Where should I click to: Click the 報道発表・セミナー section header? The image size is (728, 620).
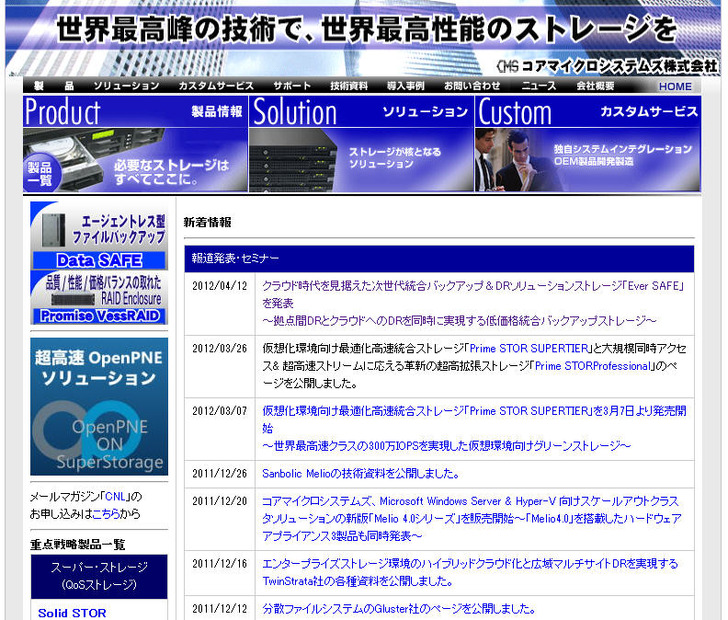[x=439, y=259]
